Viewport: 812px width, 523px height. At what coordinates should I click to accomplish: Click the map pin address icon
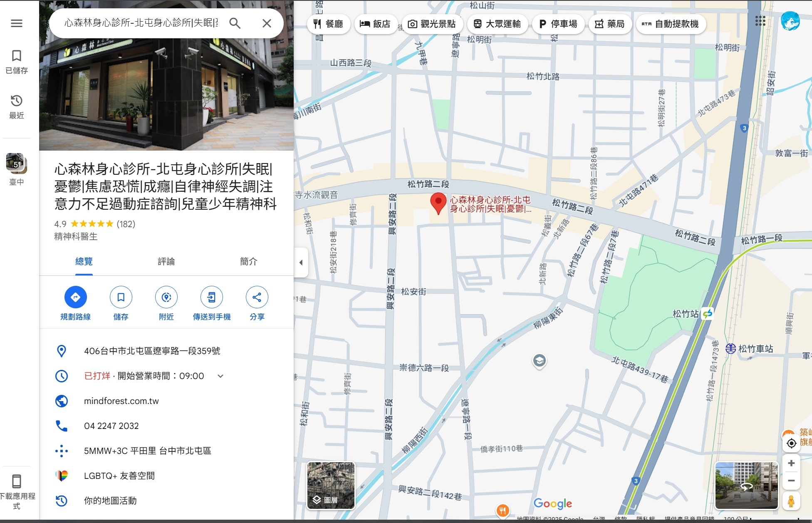point(62,351)
